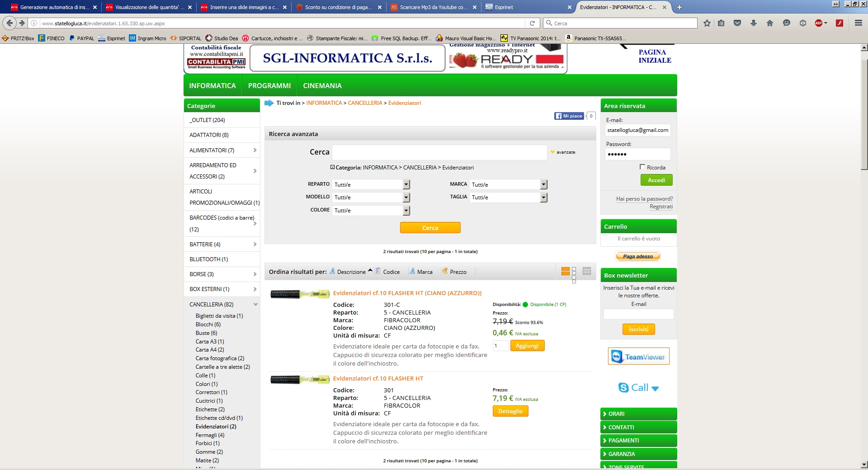The image size is (868, 470).
Task: Sort results by Prezzo
Action: click(454, 272)
